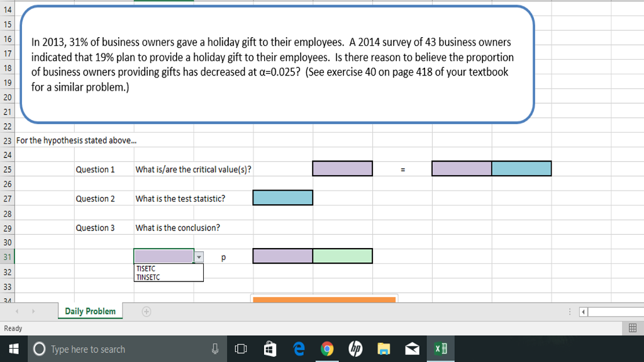
Task: Switch to Excel in the taskbar
Action: (x=441, y=349)
